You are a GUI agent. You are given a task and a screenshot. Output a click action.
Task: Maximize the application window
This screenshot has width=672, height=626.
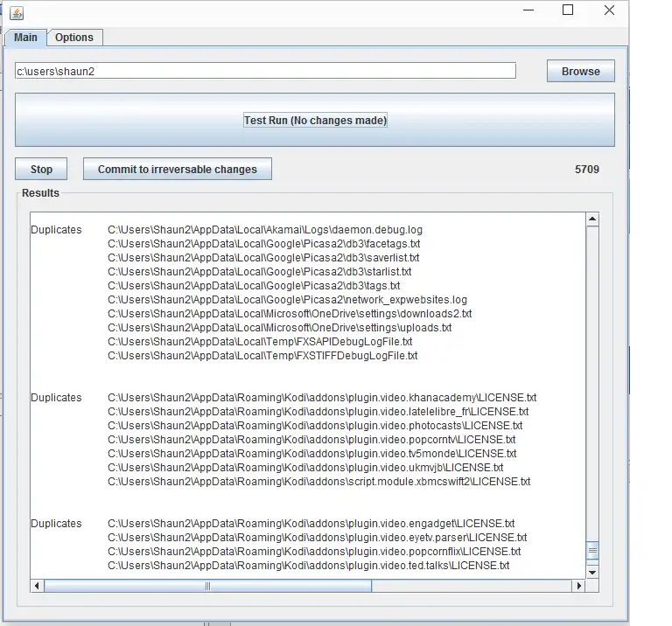coord(568,10)
